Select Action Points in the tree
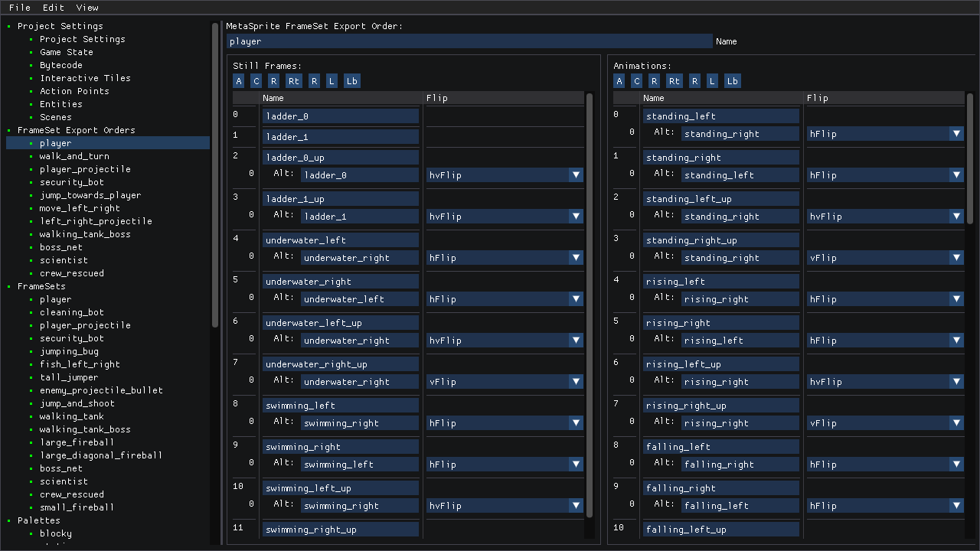Viewport: 980px width, 551px height. point(74,91)
